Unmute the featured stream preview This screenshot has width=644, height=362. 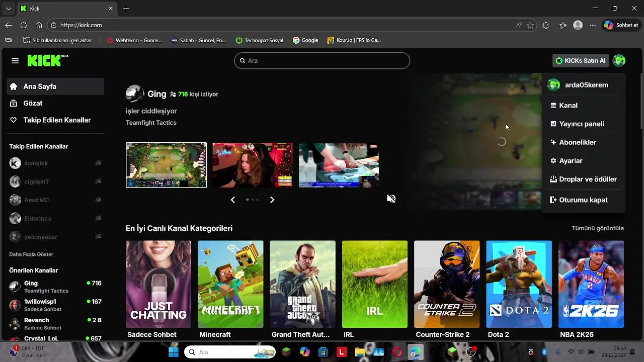391,199
